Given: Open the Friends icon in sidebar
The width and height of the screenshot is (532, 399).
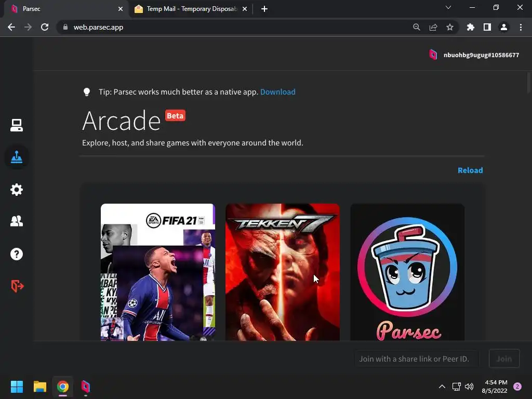Looking at the screenshot, I should (x=16, y=221).
